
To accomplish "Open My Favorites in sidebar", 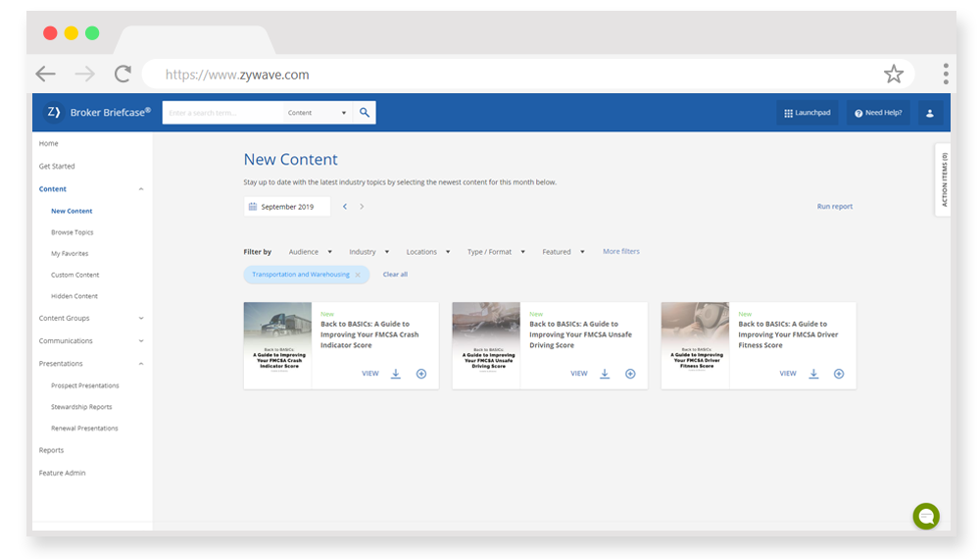I will point(70,254).
